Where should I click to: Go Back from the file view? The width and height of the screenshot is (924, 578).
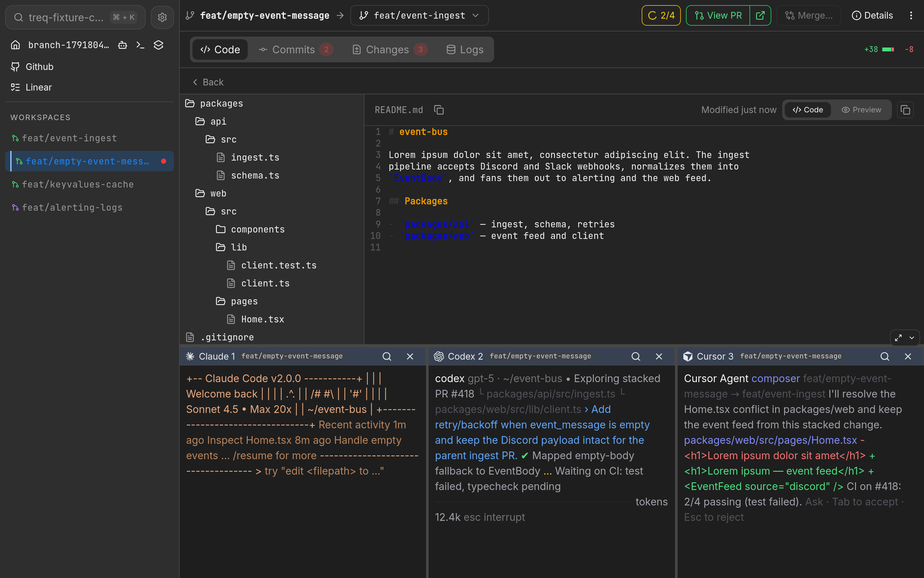[x=208, y=82]
